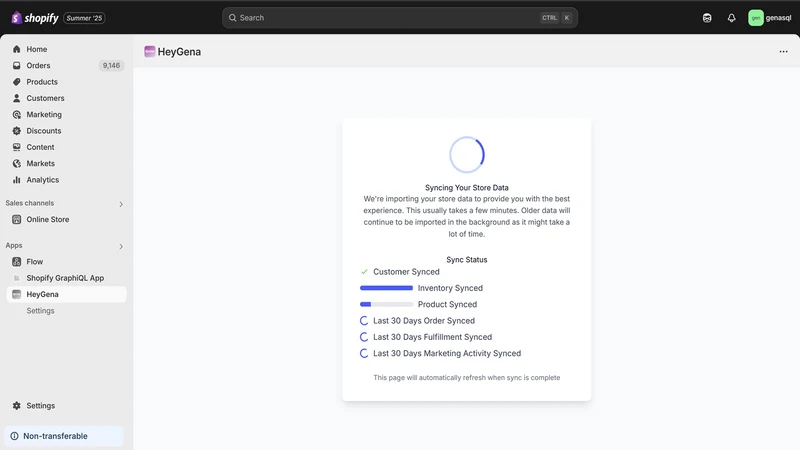The width and height of the screenshot is (800, 450).
Task: Click the Inventory Synced progress bar
Action: tap(386, 288)
